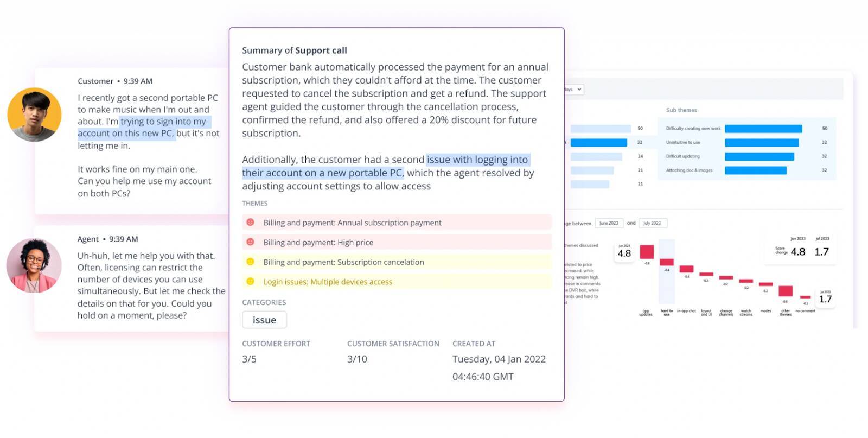Select the Billing and payment: High price theme
The width and height of the screenshot is (868, 438).
point(318,243)
